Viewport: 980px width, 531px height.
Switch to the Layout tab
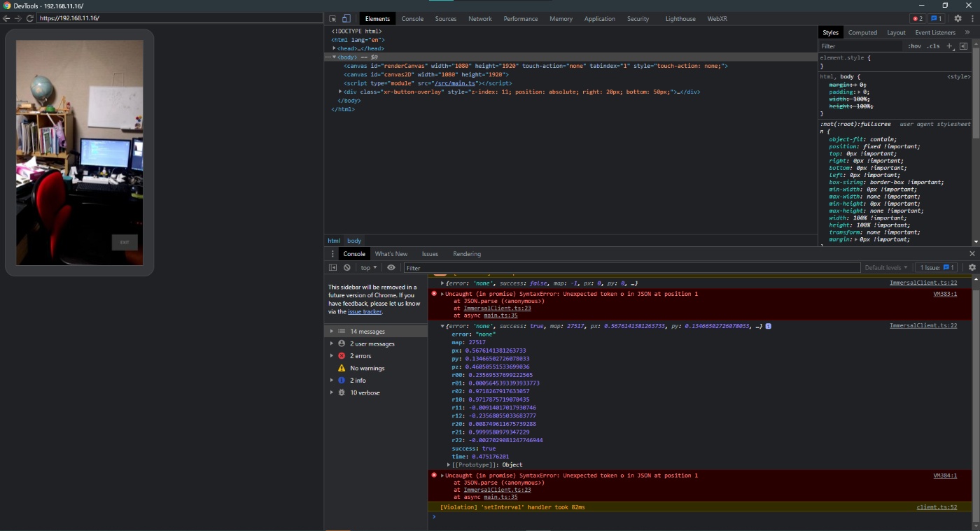point(896,32)
